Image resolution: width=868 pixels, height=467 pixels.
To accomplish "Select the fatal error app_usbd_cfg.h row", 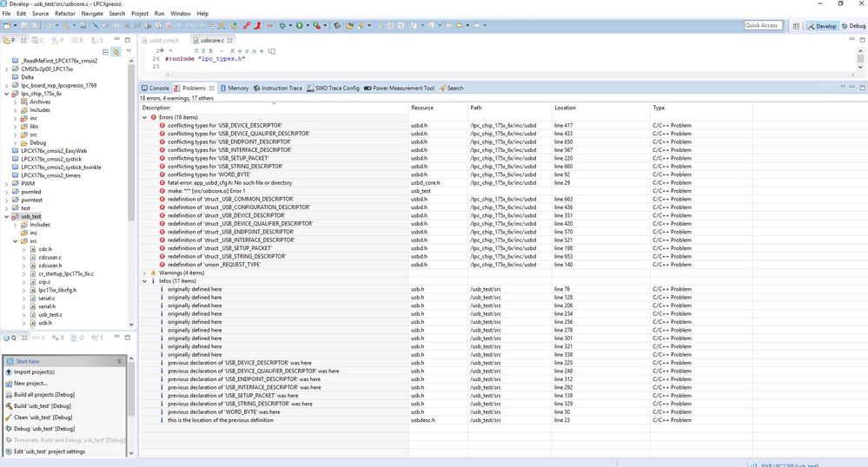I will click(x=229, y=182).
